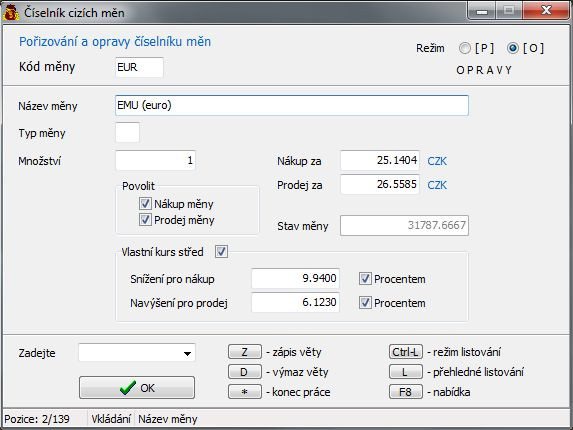573x430 pixels.
Task: Click the Prodej za value 26.5585
Action: pos(380,184)
